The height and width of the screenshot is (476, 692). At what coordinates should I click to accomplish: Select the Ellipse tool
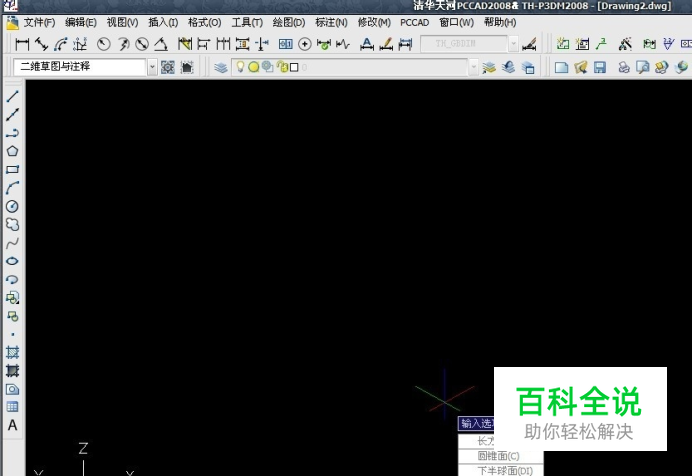[x=12, y=261]
